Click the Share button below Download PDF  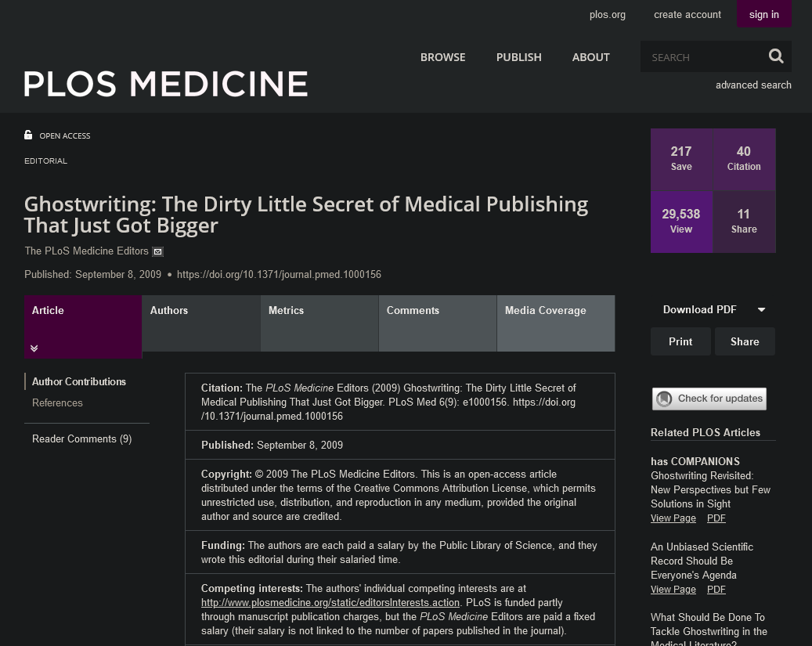(745, 341)
